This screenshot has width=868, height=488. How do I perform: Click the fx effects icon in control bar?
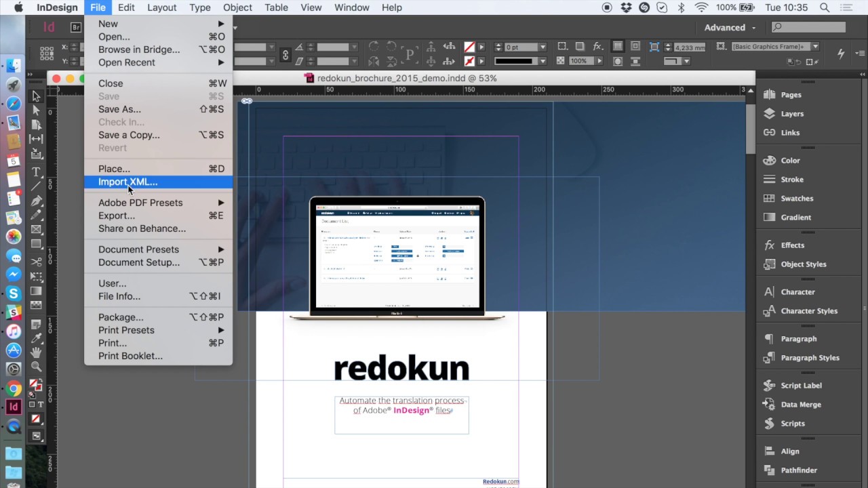597,47
